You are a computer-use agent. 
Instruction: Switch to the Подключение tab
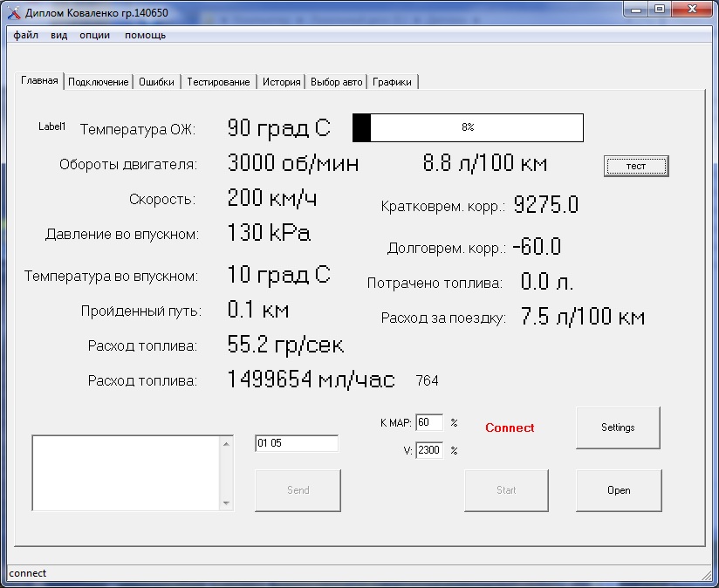98,82
